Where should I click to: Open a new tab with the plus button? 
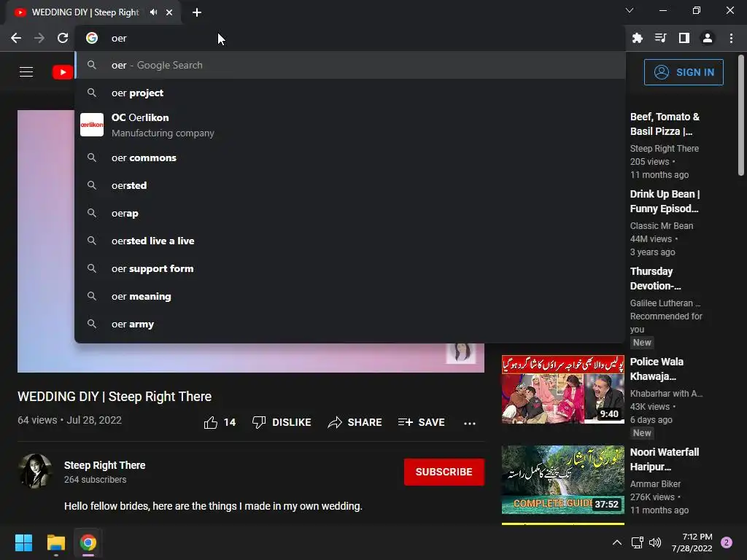[x=197, y=12]
